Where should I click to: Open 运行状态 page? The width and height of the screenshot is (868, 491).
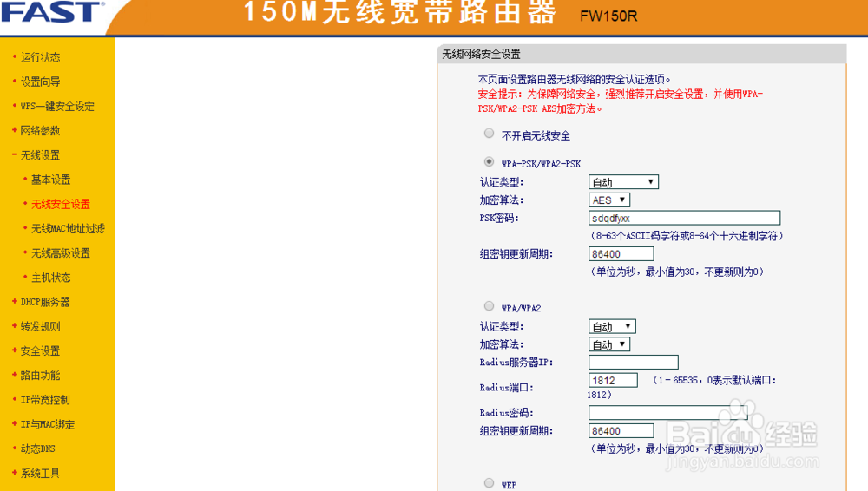click(x=40, y=57)
